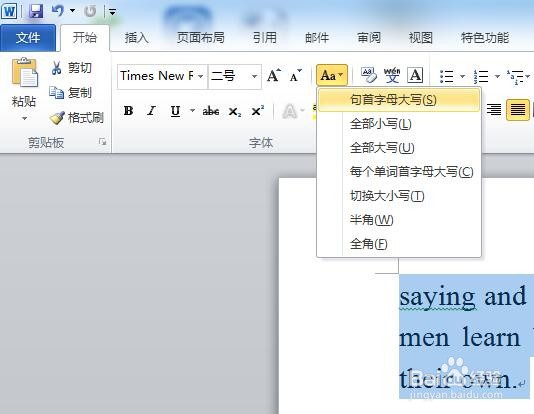This screenshot has height=414, width=534.
Task: Apply character border with boxed A icon
Action: click(x=415, y=75)
